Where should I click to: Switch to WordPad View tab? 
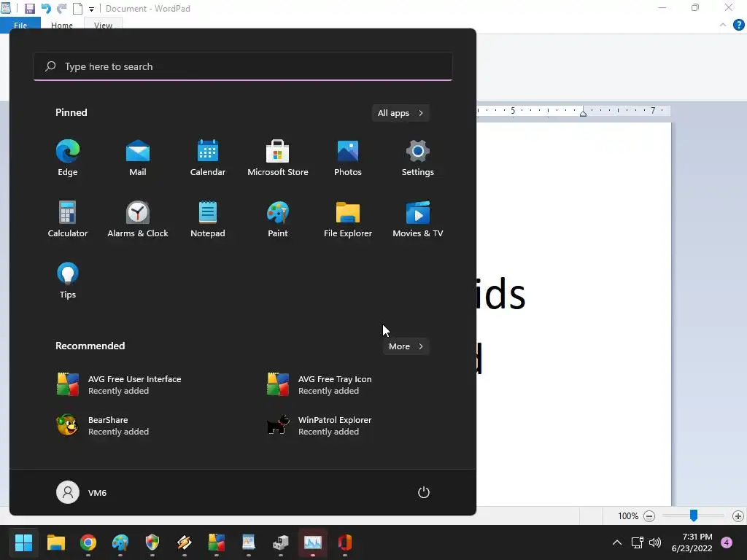pyautogui.click(x=103, y=26)
